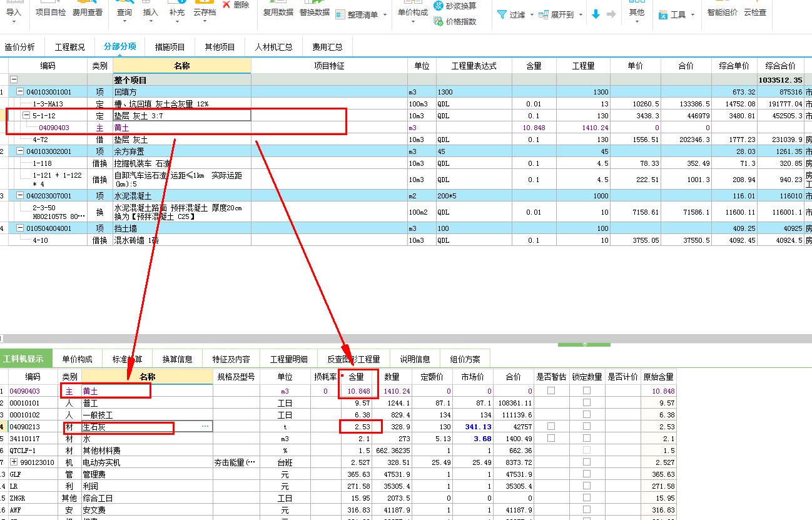
Task: Open 智能组价 smart pricing
Action: (x=723, y=12)
